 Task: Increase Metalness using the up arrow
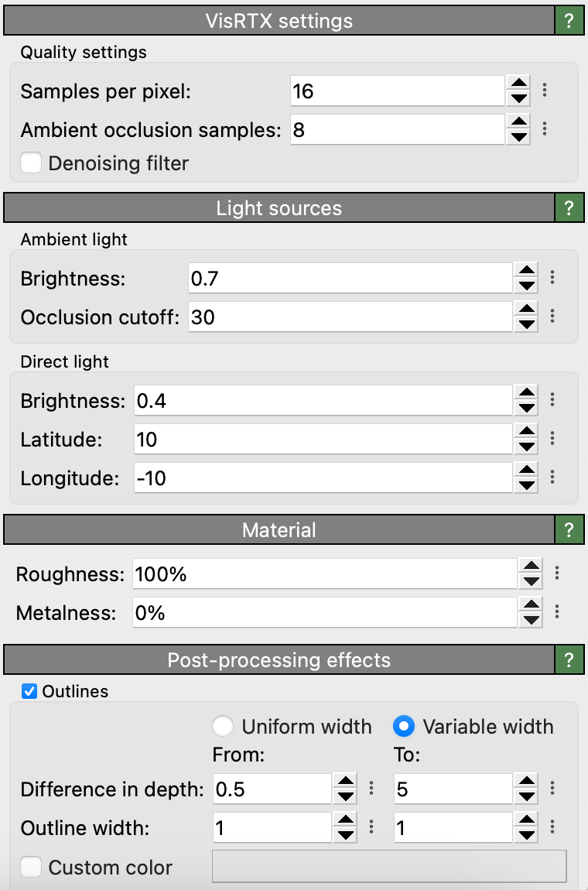531,605
